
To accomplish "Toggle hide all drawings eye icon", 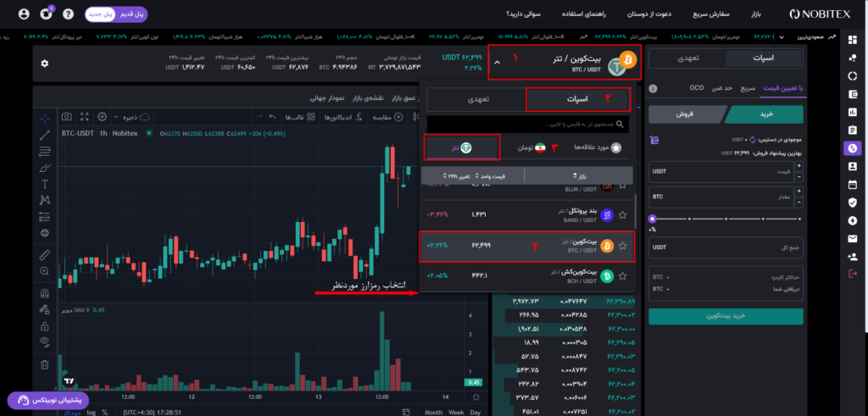I will (44, 341).
